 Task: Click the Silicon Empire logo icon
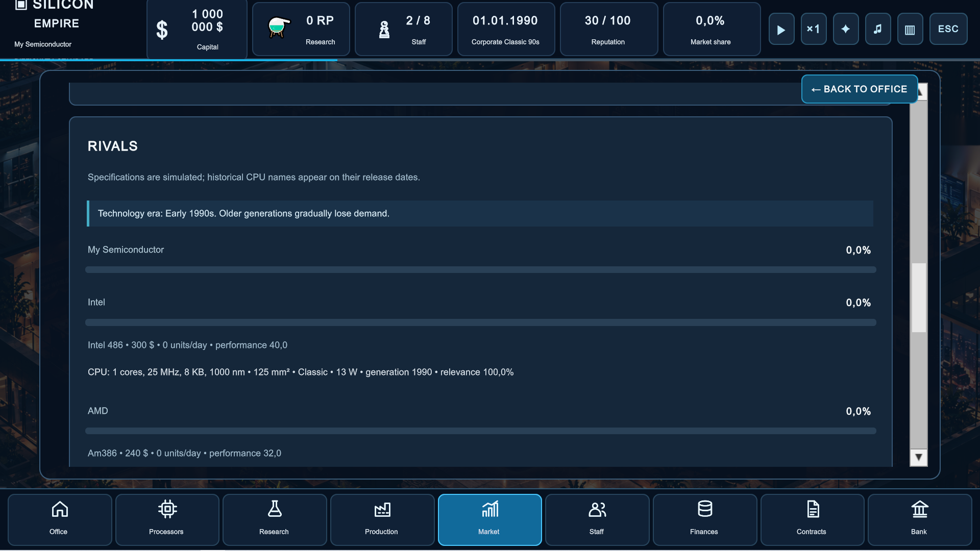click(21, 5)
